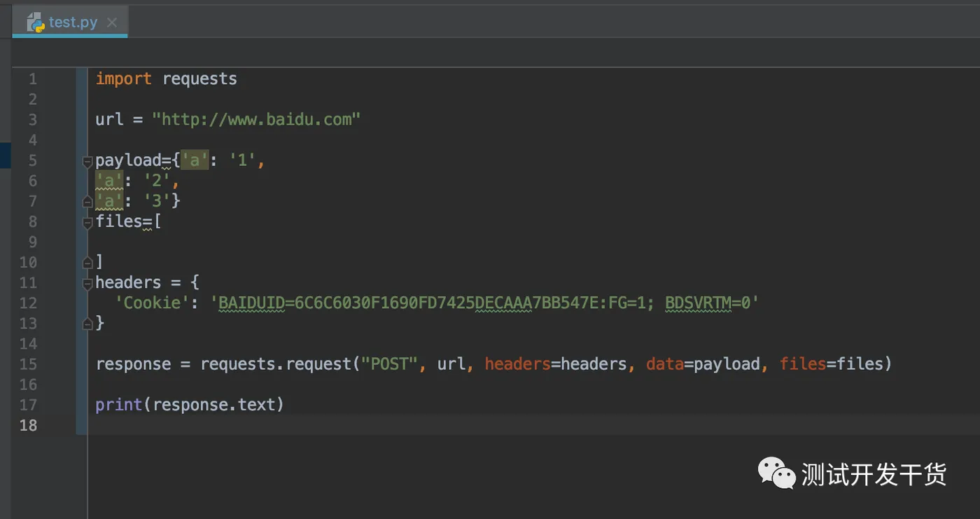980x519 pixels.
Task: Click the fold end marker at line 13
Action: (x=87, y=324)
